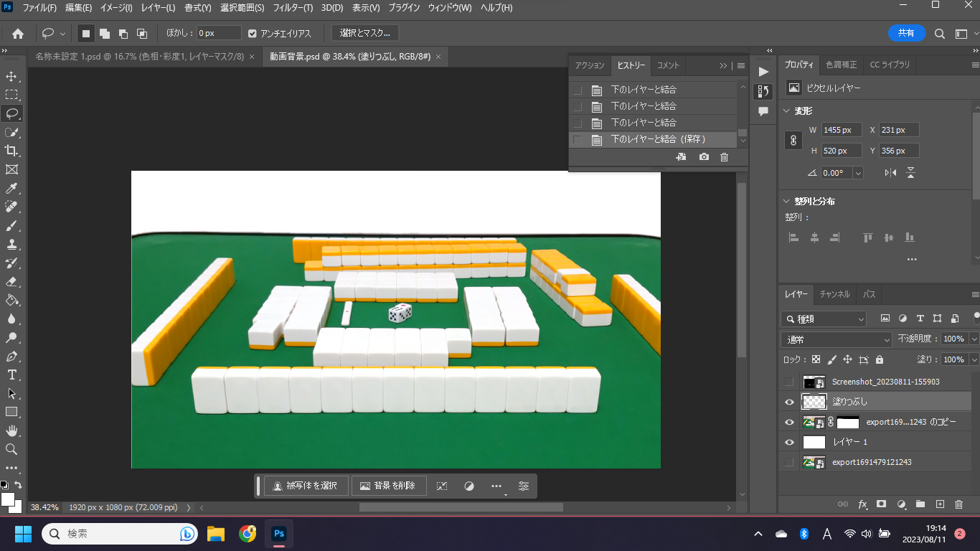980x551 pixels.
Task: Click the 背景を削除 button
Action: click(x=387, y=486)
